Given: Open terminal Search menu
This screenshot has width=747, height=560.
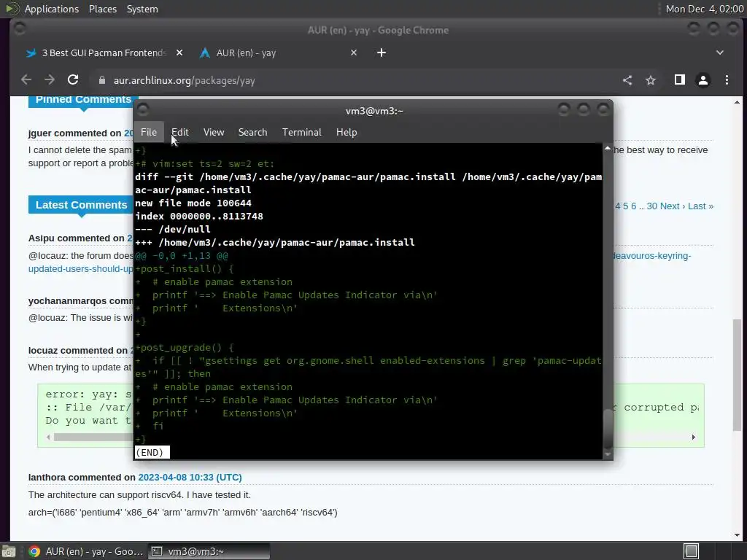Looking at the screenshot, I should pyautogui.click(x=252, y=133).
